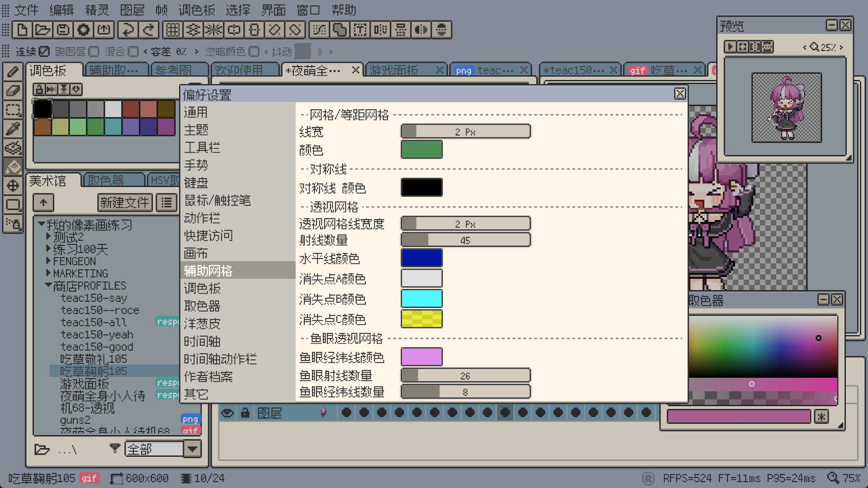The width and height of the screenshot is (868, 488).
Task: Select the eraser tool
Action: tap(13, 90)
